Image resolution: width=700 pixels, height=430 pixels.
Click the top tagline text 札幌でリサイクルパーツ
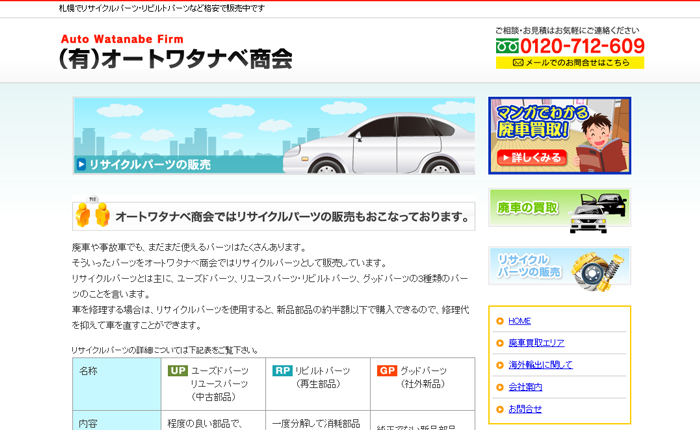pos(162,8)
